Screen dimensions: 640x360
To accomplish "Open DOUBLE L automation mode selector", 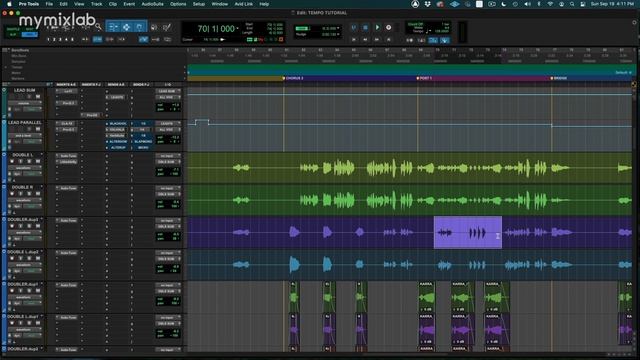I will point(32,174).
